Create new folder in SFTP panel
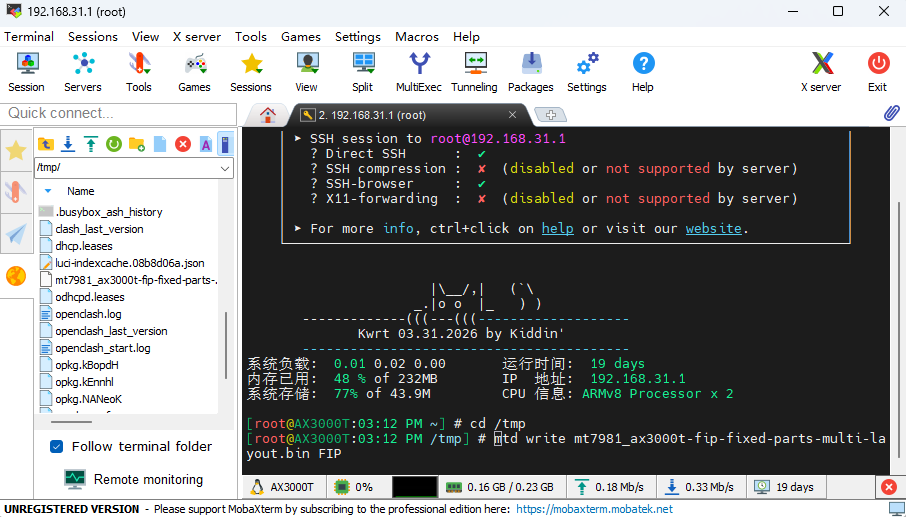The height and width of the screenshot is (517, 906). pyautogui.click(x=137, y=144)
